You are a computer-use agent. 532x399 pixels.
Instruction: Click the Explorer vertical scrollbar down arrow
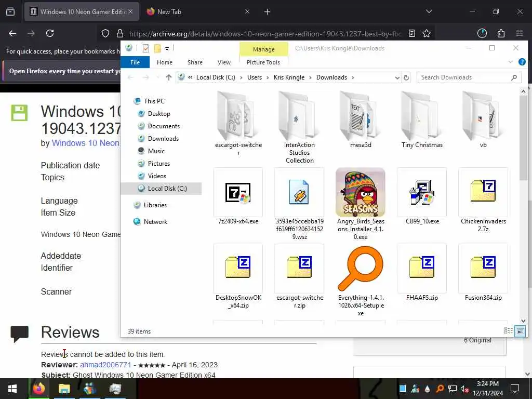point(523,321)
